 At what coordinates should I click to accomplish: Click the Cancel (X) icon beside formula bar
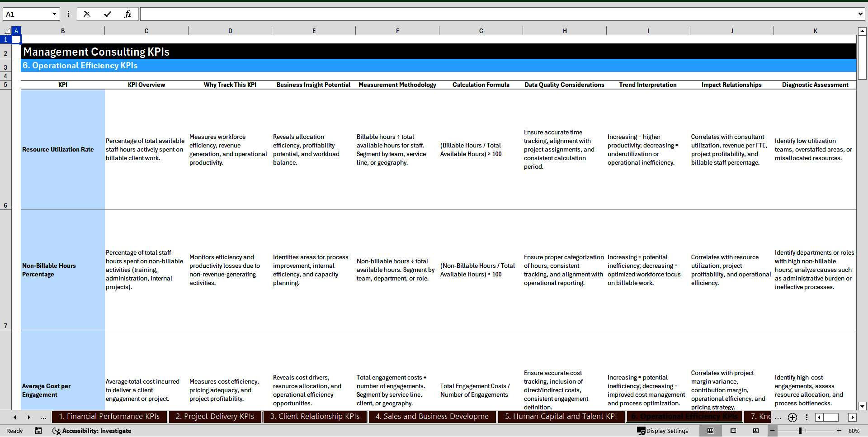point(87,14)
